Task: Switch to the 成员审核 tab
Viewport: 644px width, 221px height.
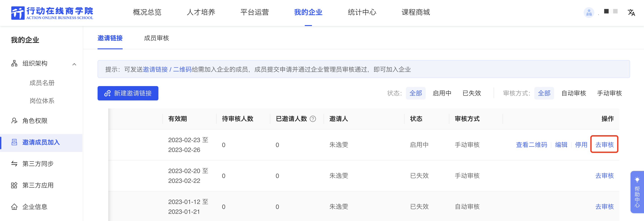Action: pos(156,38)
